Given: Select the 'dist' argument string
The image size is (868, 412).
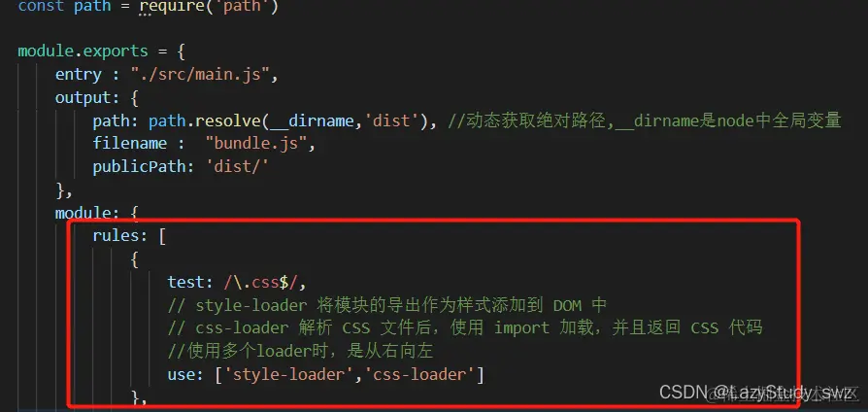Looking at the screenshot, I should pyautogui.click(x=388, y=120).
